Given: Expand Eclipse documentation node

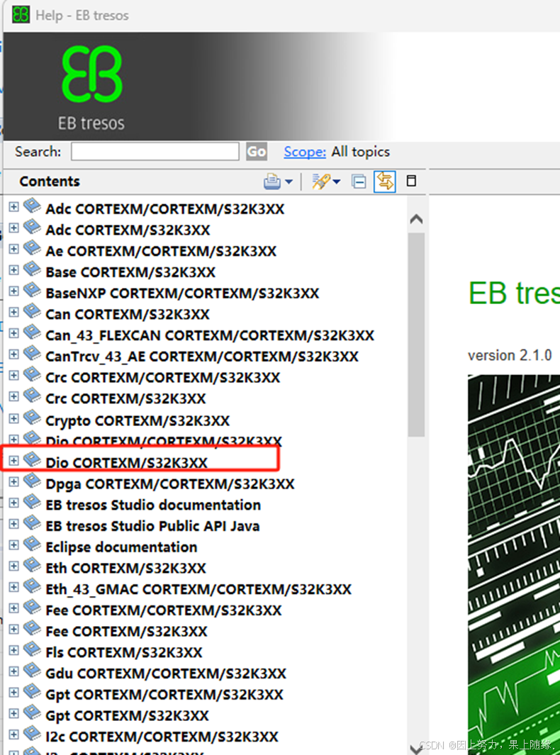Looking at the screenshot, I should coord(14,545).
